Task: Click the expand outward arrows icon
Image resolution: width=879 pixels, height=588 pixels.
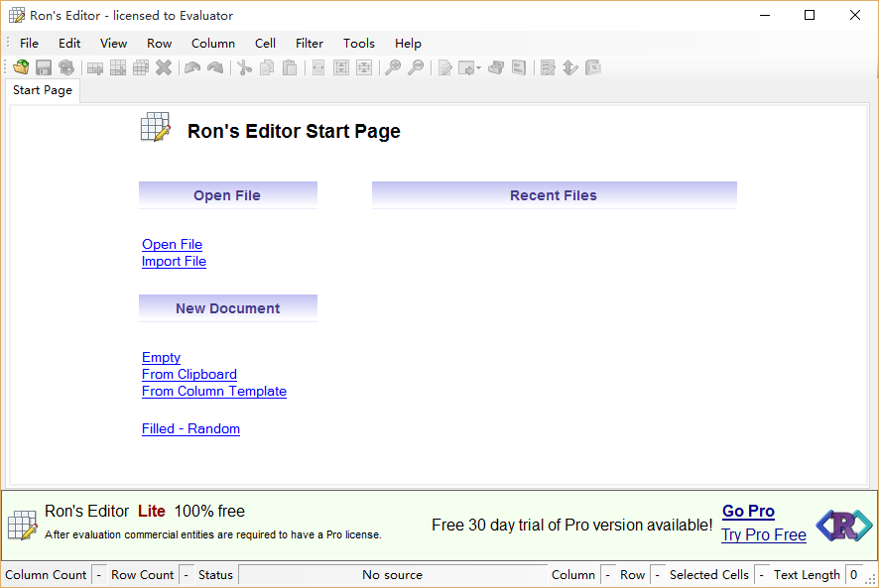Action: (341, 67)
